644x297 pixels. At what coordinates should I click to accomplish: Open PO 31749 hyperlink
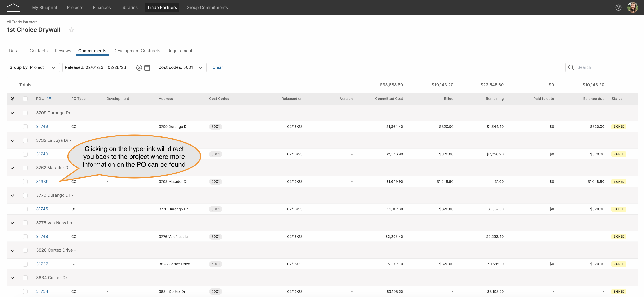(42, 126)
